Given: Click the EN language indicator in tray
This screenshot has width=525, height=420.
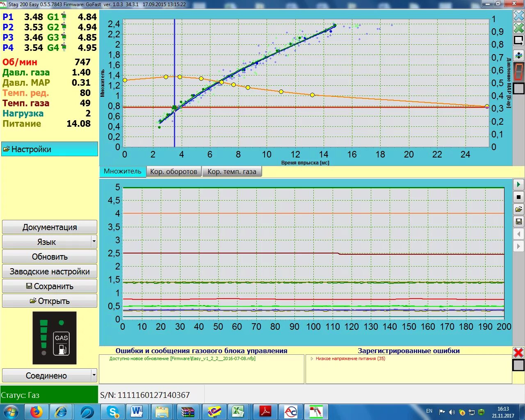Looking at the screenshot, I should [429, 411].
